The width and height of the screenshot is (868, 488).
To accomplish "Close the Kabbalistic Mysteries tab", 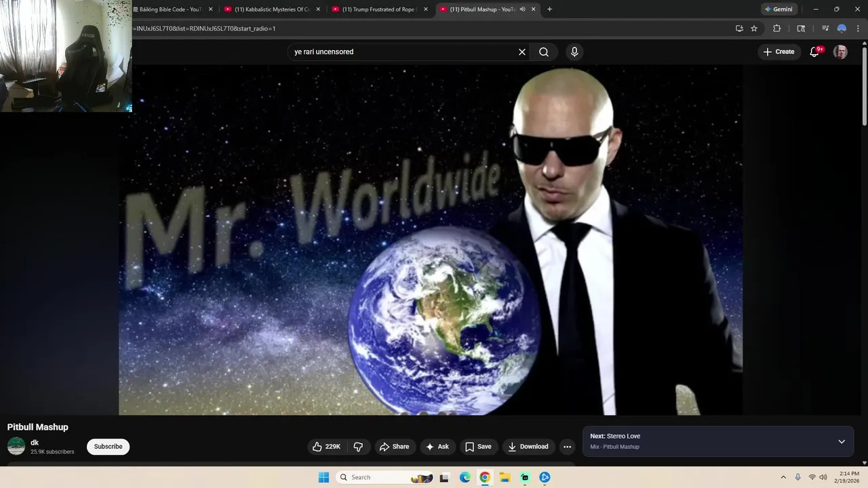I will tap(318, 9).
